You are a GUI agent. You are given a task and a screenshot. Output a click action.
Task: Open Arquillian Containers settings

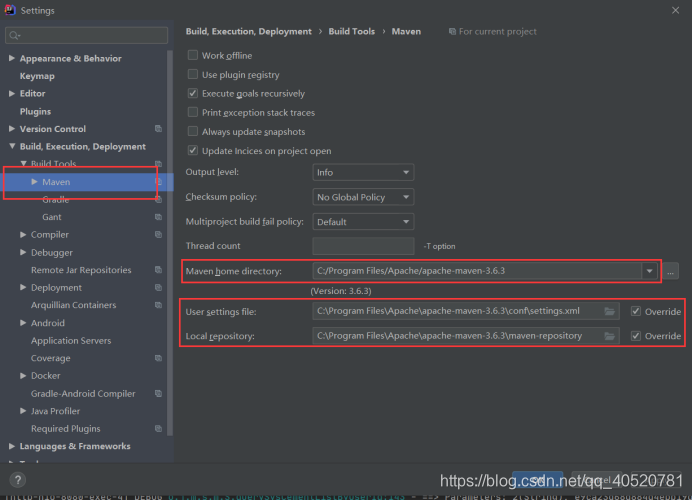tap(73, 305)
